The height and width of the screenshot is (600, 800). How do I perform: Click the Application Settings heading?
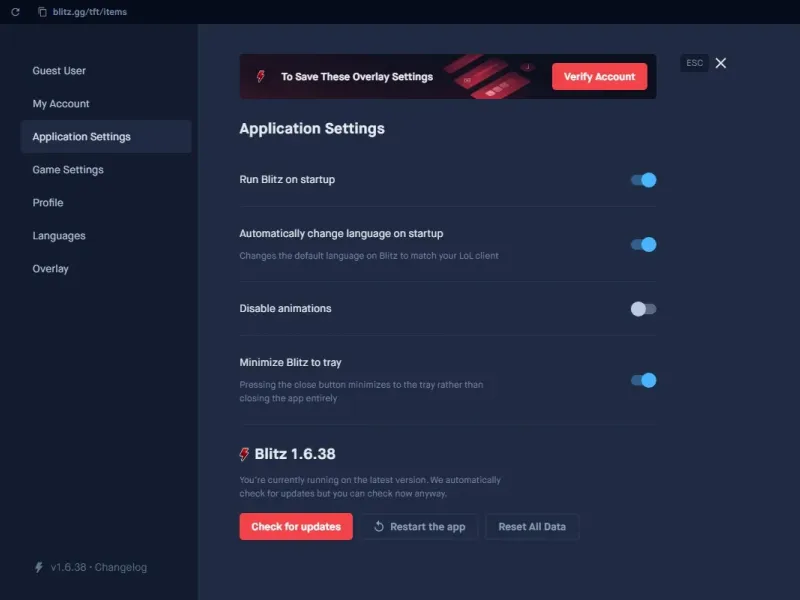click(x=312, y=129)
